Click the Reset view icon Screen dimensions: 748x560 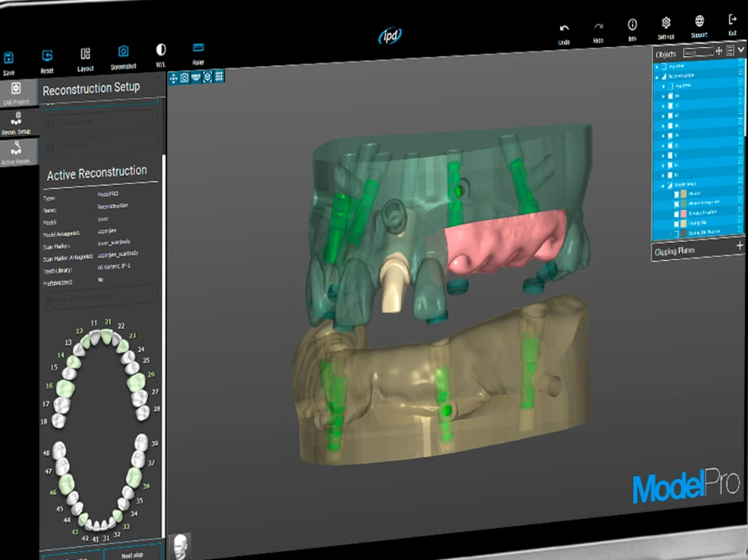click(47, 56)
